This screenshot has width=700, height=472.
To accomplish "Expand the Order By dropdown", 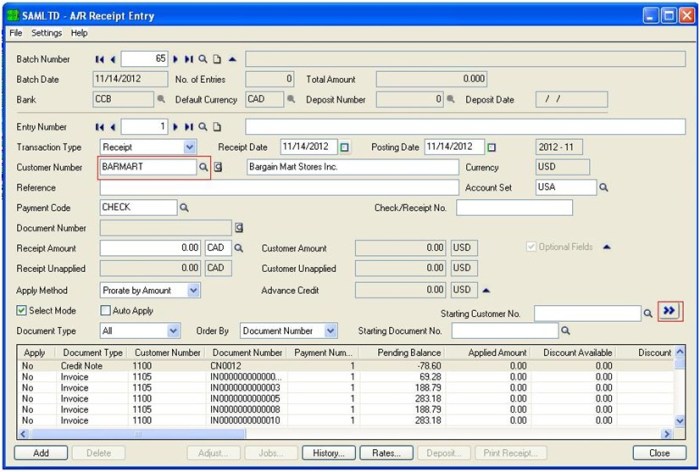I will click(x=331, y=330).
